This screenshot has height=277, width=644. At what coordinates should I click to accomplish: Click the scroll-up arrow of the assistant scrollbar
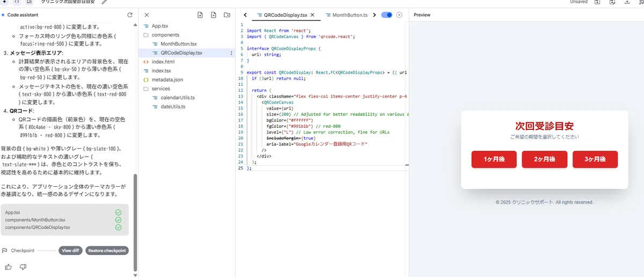point(136,24)
